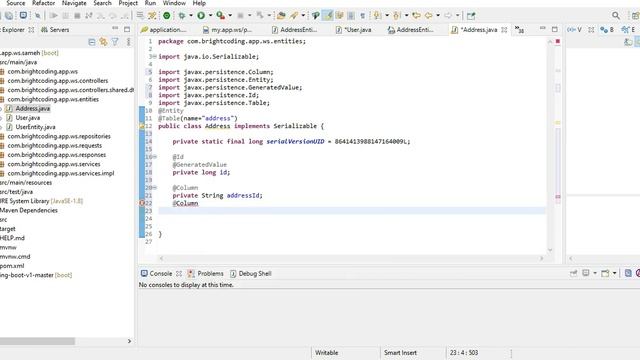Open the Run button dropdown arrow
The width and height of the screenshot is (640, 360).
click(x=210, y=16)
